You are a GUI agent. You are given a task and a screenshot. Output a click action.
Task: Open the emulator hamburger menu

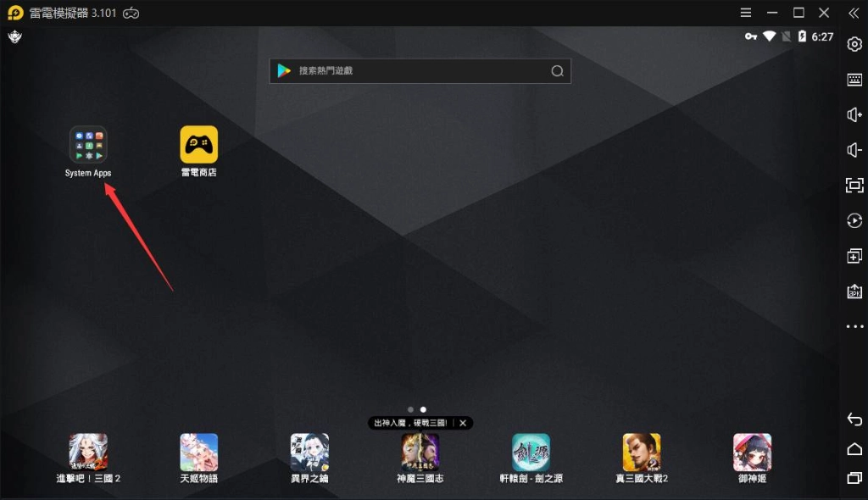click(x=746, y=13)
